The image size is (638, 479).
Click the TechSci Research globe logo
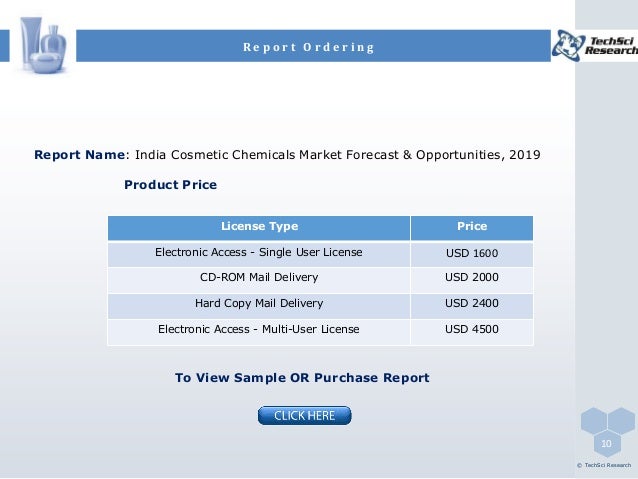pyautogui.click(x=594, y=46)
